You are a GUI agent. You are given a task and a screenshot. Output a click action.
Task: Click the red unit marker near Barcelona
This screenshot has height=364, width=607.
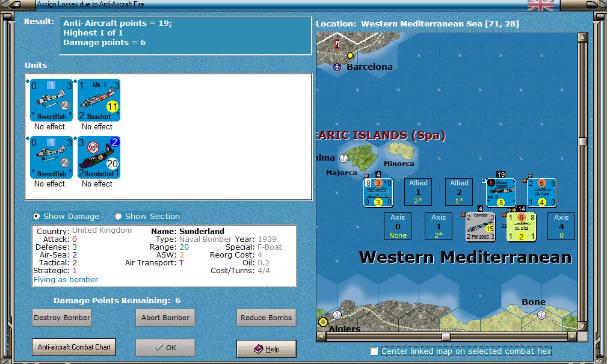[x=337, y=44]
